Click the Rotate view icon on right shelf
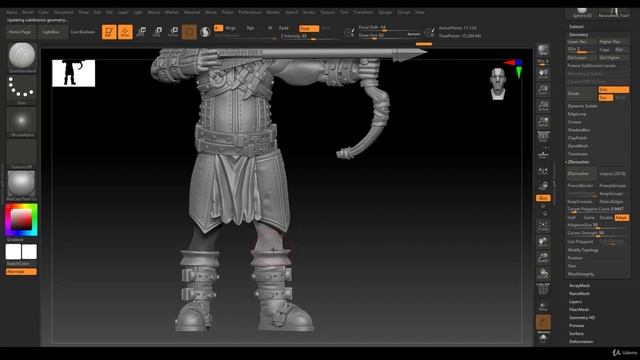 tap(543, 273)
